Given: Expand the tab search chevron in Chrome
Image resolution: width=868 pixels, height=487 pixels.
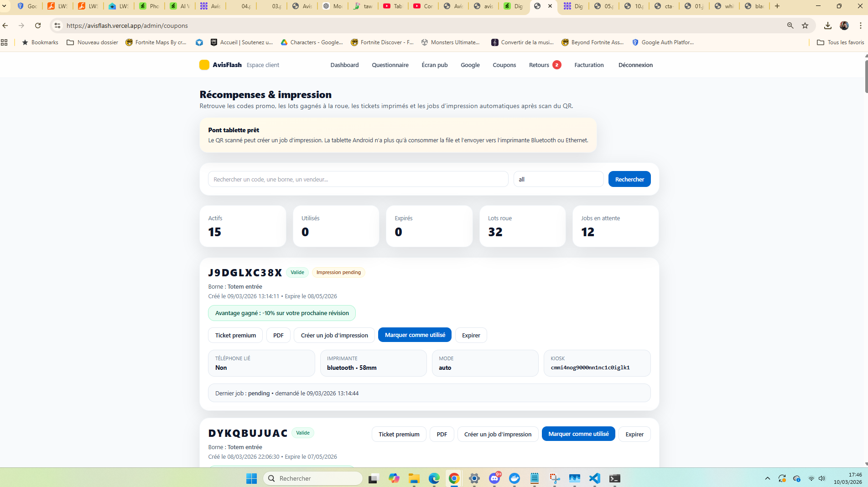Looking at the screenshot, I should click(4, 6).
